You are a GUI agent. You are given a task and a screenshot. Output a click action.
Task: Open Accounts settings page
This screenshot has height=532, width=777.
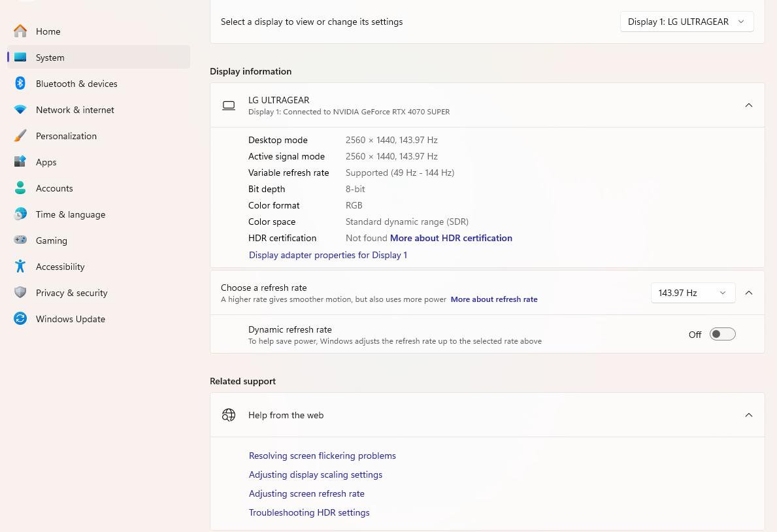99,188
